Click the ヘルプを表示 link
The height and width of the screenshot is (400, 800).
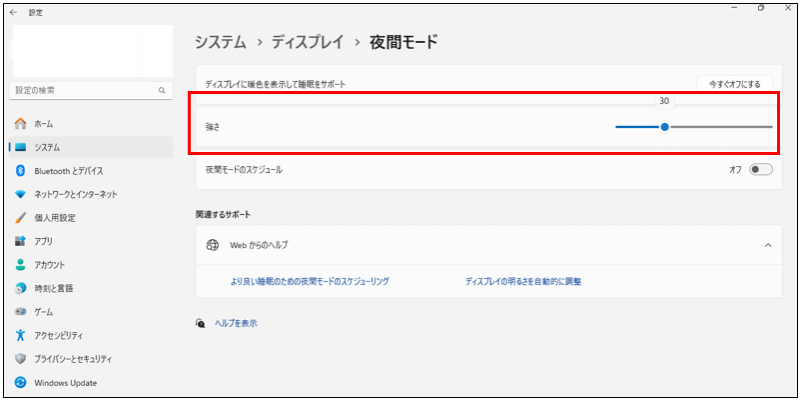[x=235, y=323]
